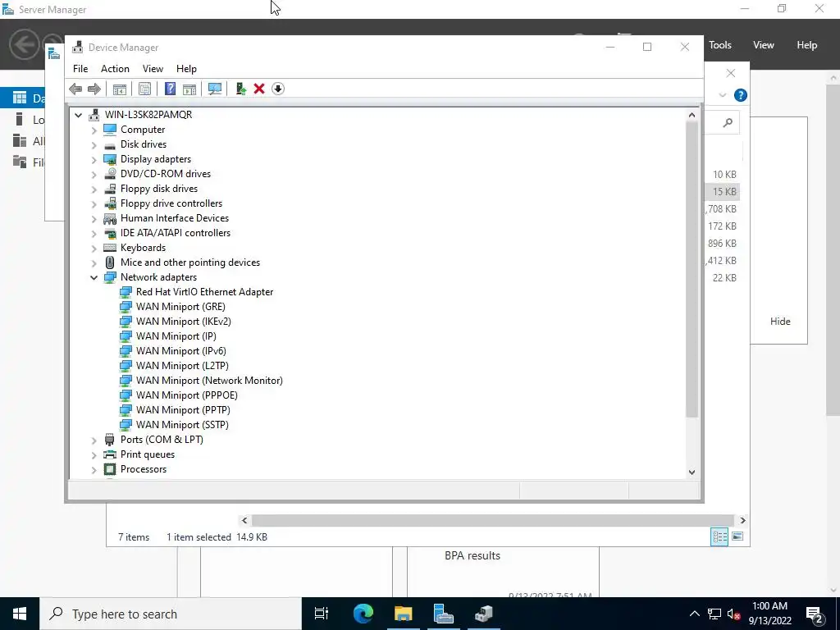Open Task View from the taskbar
The image size is (840, 630).
(322, 614)
